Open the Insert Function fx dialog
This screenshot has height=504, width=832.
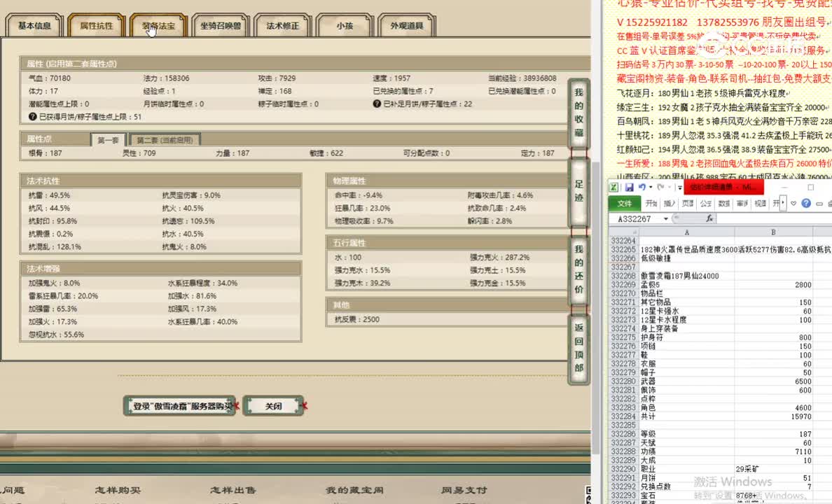pyautogui.click(x=709, y=218)
